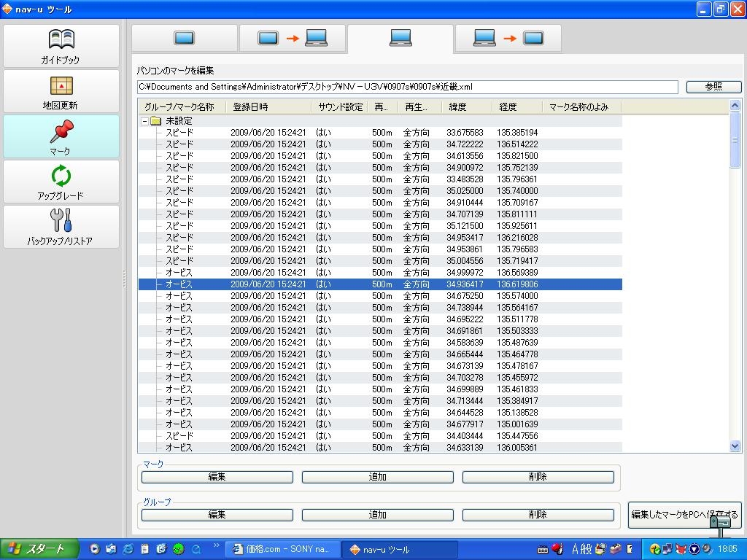Switch to the nav-u device only tab

pyautogui.click(x=184, y=38)
